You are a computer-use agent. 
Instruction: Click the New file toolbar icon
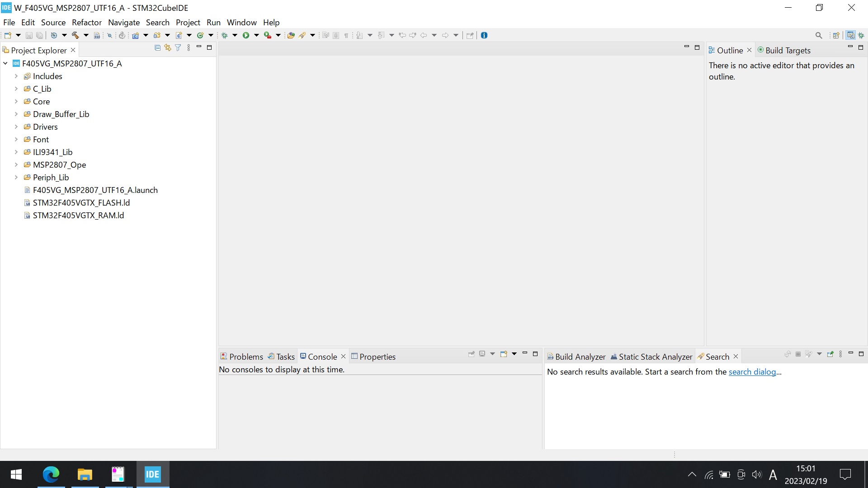click(x=8, y=35)
